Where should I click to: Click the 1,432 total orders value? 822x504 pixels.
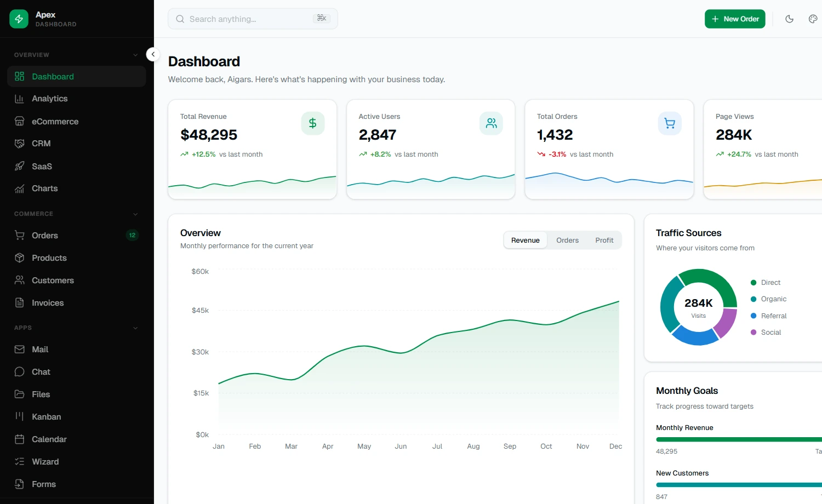tap(555, 135)
